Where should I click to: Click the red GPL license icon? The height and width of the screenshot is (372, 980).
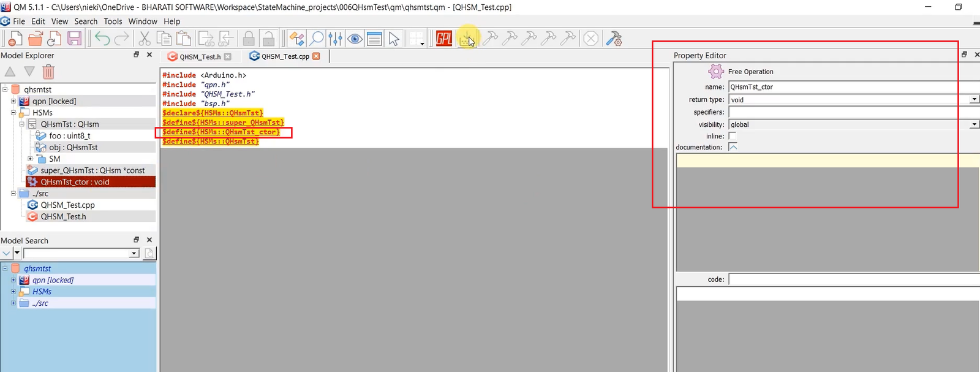(444, 39)
